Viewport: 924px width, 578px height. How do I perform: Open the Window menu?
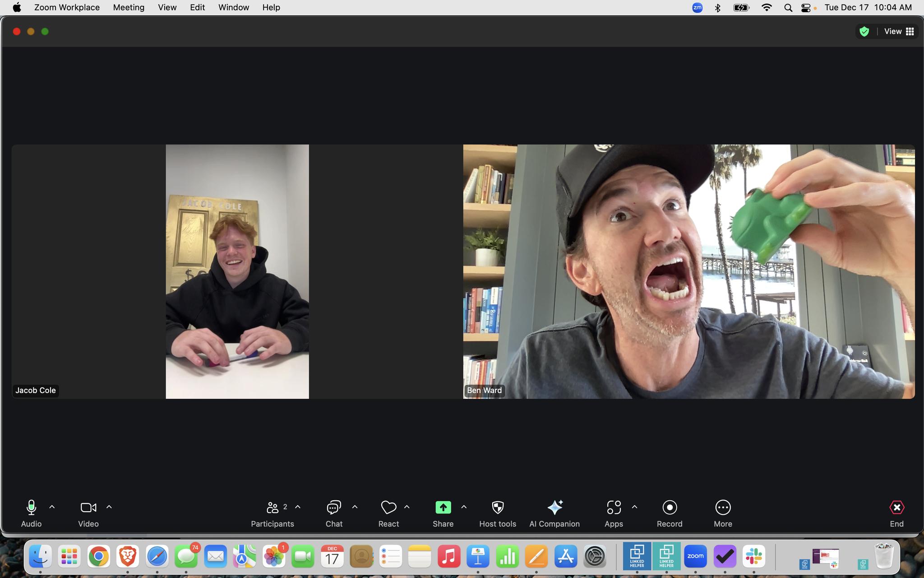point(234,7)
